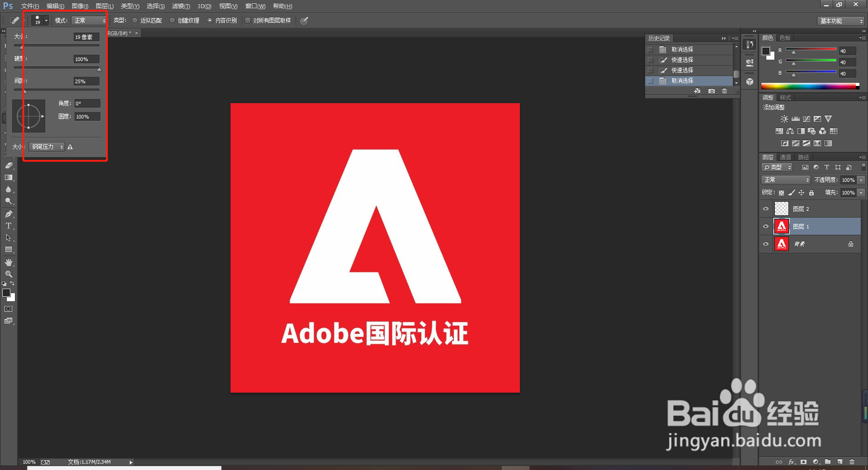Image resolution: width=868 pixels, height=470 pixels.
Task: Add a Curves adjustment
Action: tap(807, 119)
